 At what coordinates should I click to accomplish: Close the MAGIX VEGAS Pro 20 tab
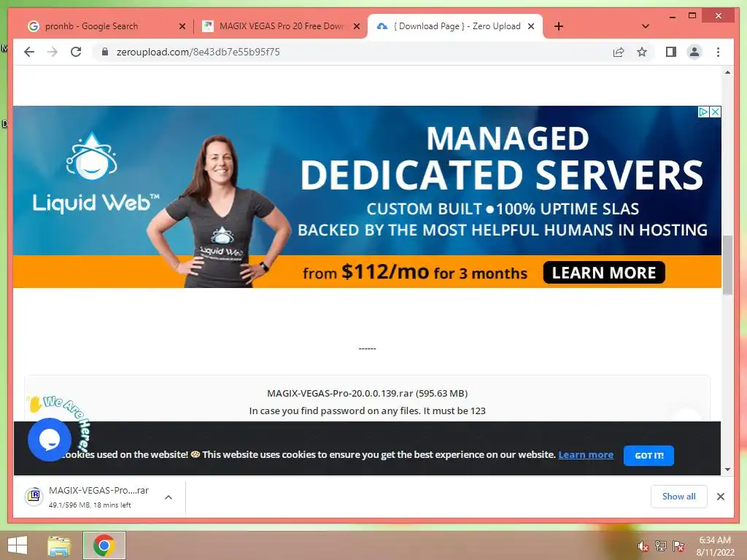(x=356, y=27)
